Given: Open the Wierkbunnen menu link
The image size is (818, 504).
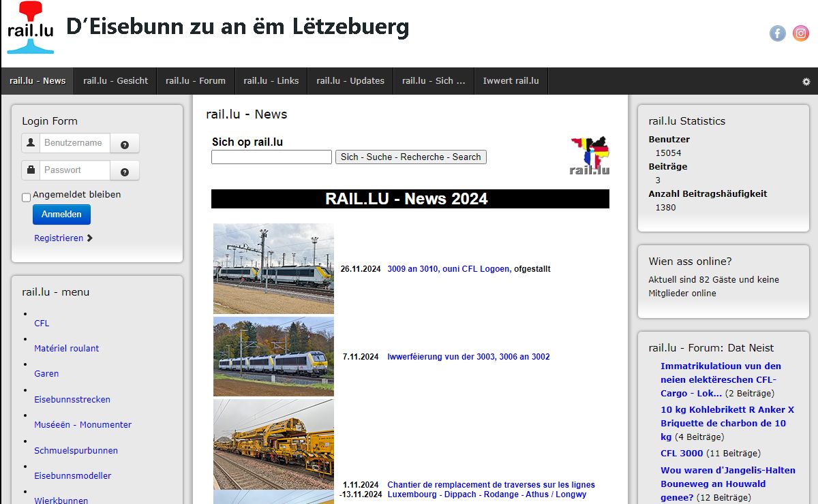Looking at the screenshot, I should tap(61, 501).
